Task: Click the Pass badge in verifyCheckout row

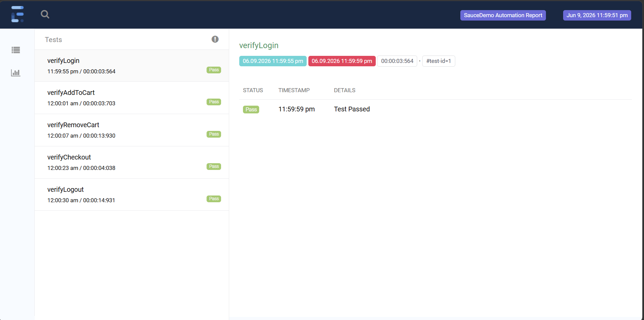Action: point(214,167)
